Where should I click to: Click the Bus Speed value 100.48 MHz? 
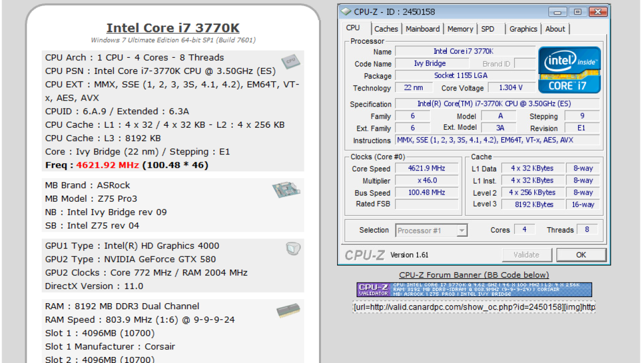pos(427,193)
